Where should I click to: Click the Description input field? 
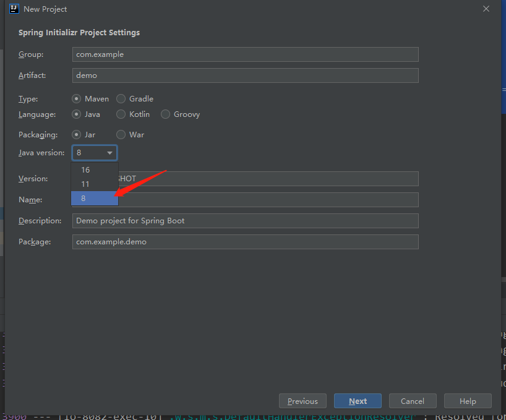(x=245, y=221)
